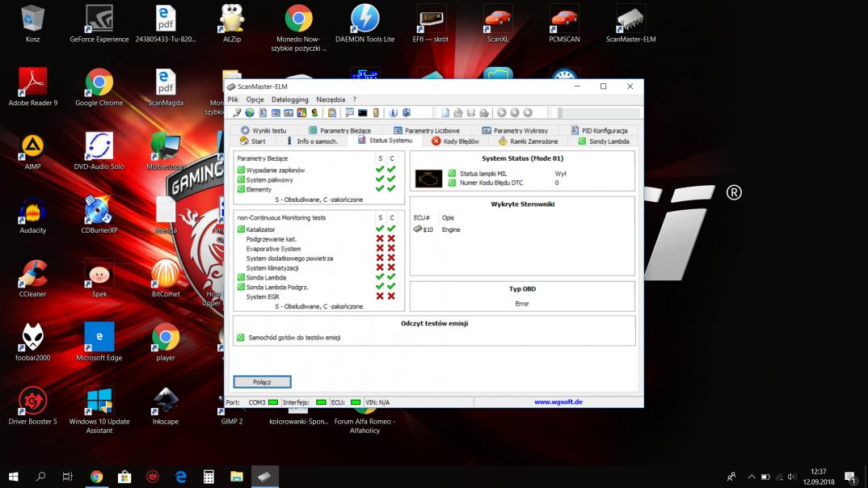Click the new blank document toolbar icon
868x488 pixels.
(x=445, y=113)
